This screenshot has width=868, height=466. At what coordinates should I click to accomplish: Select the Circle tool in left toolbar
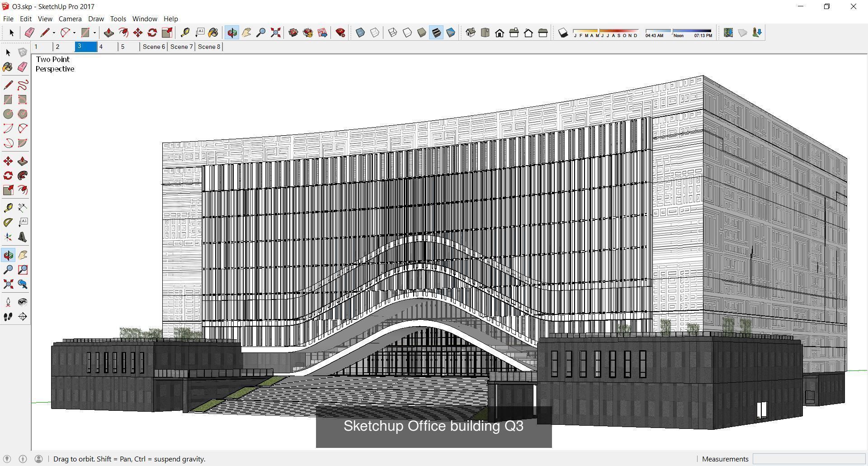[x=8, y=114]
